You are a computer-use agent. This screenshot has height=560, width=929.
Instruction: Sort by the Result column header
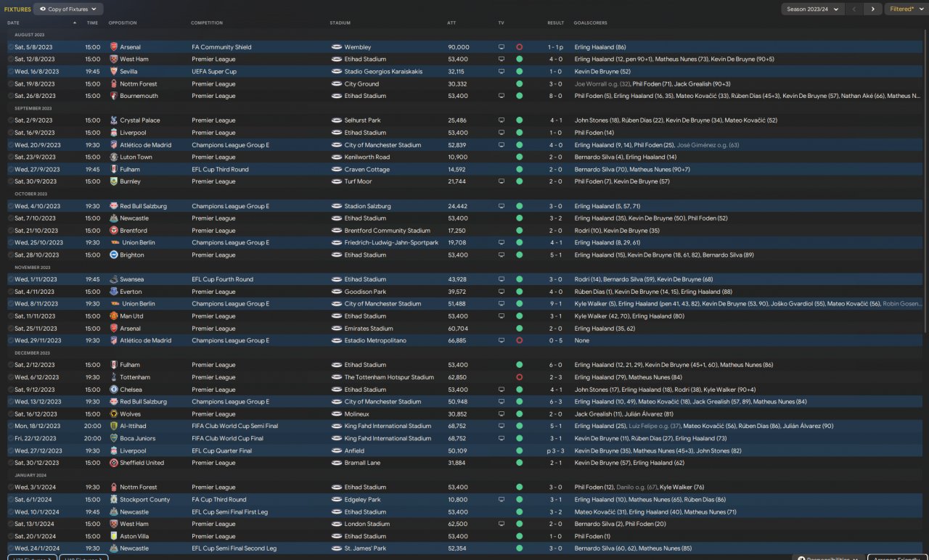555,23
